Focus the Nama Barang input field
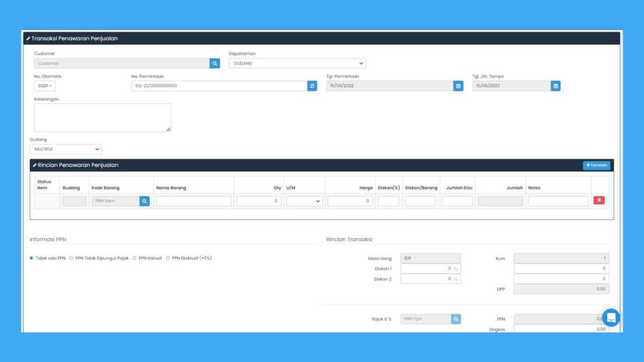The width and height of the screenshot is (644, 362). (x=193, y=201)
